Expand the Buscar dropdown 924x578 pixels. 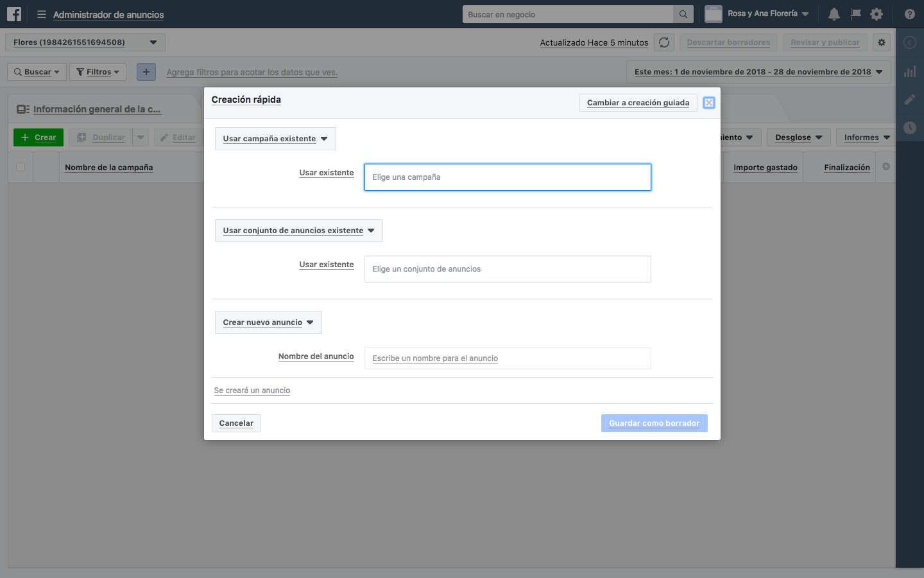click(x=37, y=72)
